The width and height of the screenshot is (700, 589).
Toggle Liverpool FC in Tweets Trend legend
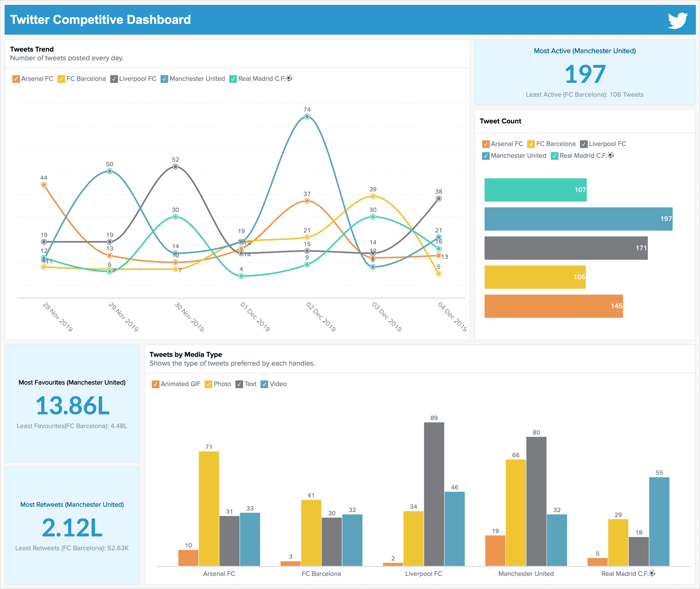point(114,79)
